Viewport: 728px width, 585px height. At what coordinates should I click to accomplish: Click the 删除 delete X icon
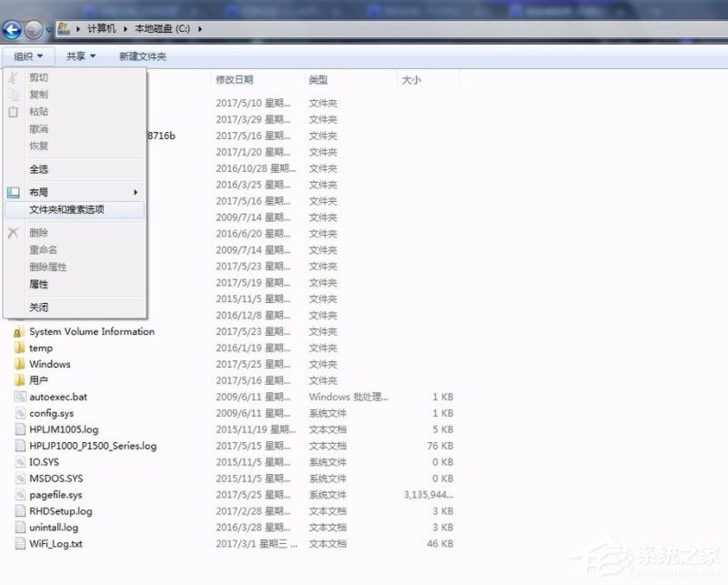[x=13, y=232]
